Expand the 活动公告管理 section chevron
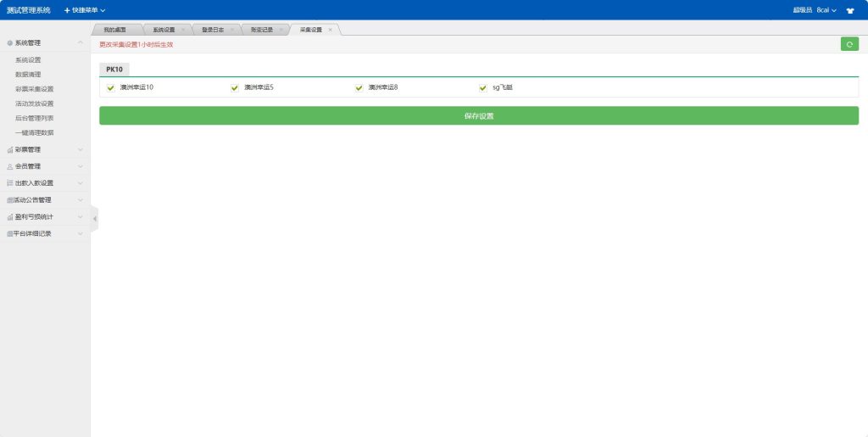This screenshot has height=437, width=868. coord(81,200)
